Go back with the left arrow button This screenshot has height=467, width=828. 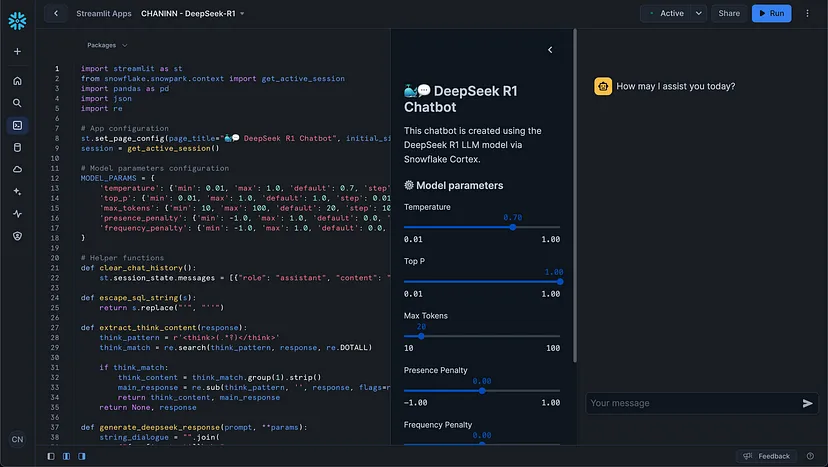56,13
